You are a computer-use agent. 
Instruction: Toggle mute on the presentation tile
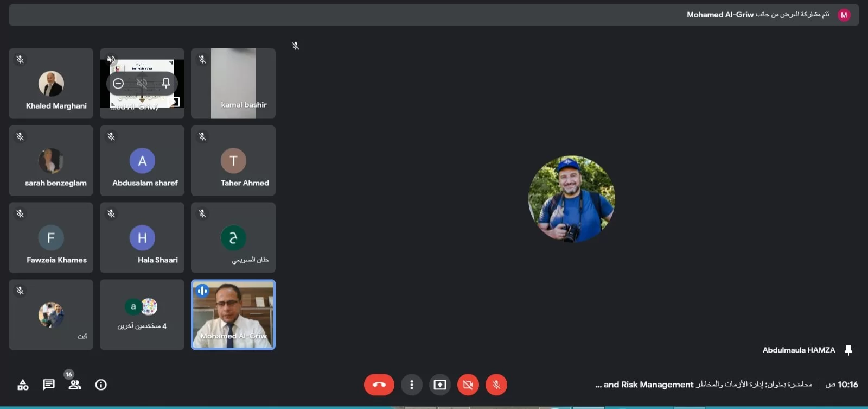coord(142,83)
